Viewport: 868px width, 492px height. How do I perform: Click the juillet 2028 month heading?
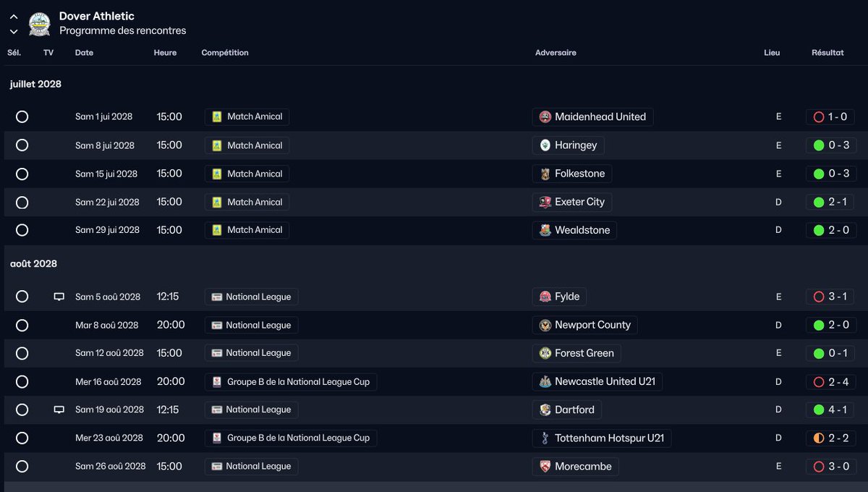point(35,84)
